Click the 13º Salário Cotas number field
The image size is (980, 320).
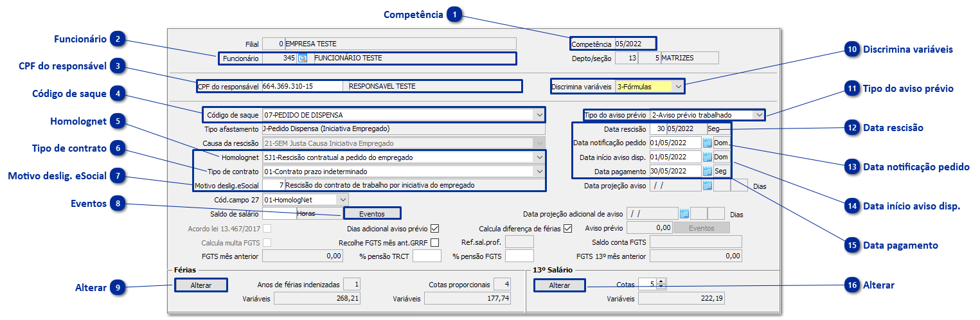(x=648, y=284)
